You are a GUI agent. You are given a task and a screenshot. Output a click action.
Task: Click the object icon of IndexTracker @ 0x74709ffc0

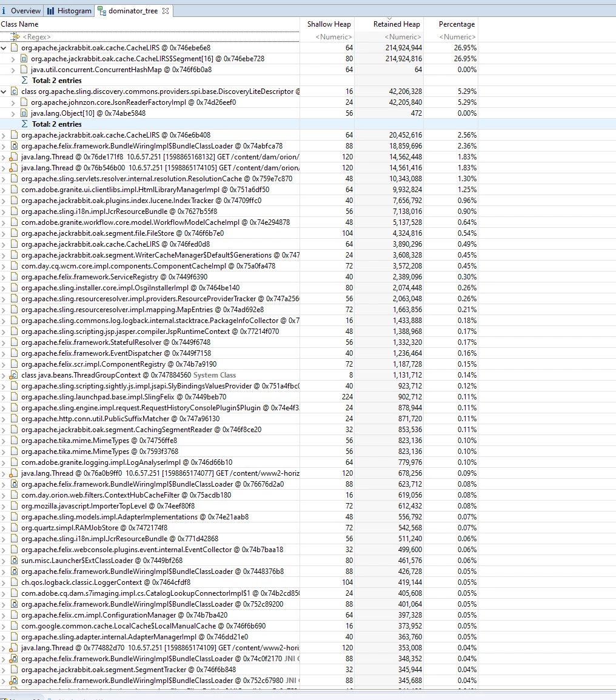point(15,201)
